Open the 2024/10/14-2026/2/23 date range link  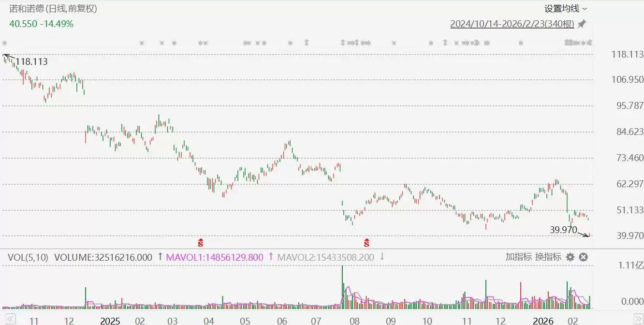[512, 24]
